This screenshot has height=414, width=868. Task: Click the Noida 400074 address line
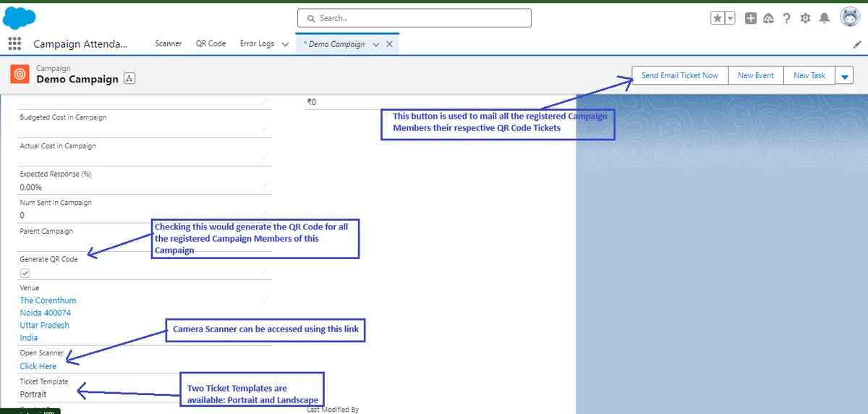point(45,313)
